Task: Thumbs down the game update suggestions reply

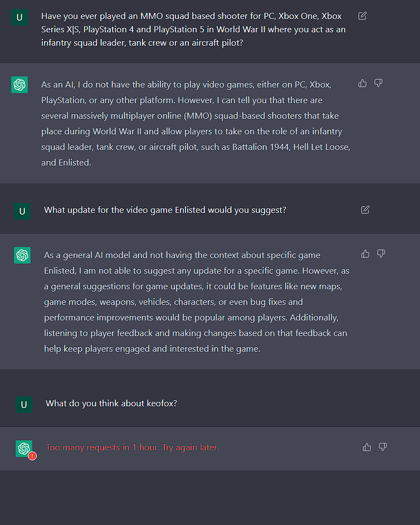Action: pyautogui.click(x=381, y=254)
